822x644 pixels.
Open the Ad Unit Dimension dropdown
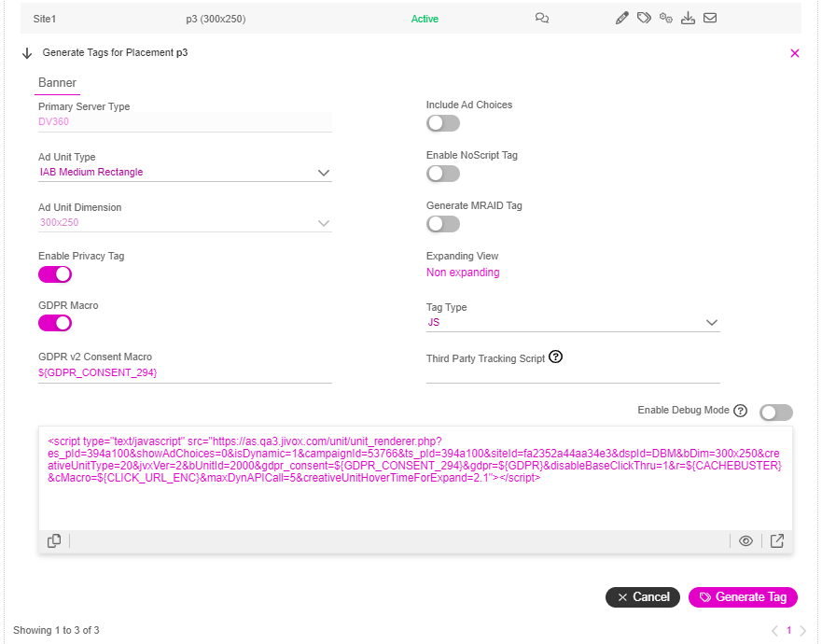tap(185, 223)
